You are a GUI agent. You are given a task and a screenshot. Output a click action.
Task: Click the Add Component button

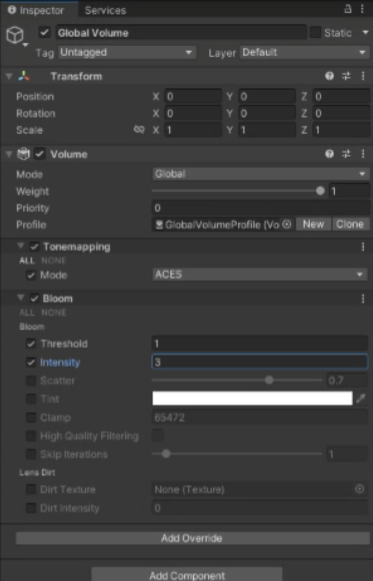click(x=187, y=574)
